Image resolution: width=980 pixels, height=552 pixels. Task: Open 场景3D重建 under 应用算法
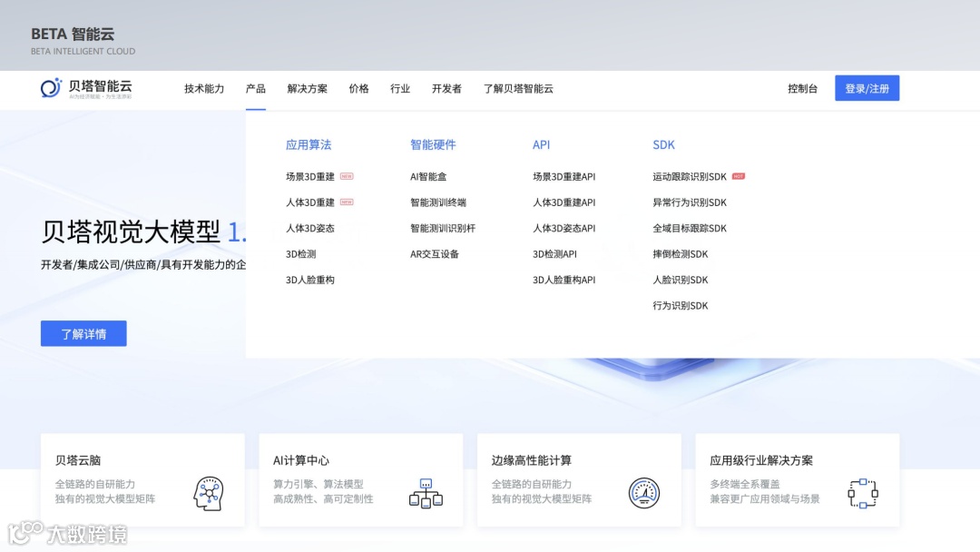(x=310, y=177)
